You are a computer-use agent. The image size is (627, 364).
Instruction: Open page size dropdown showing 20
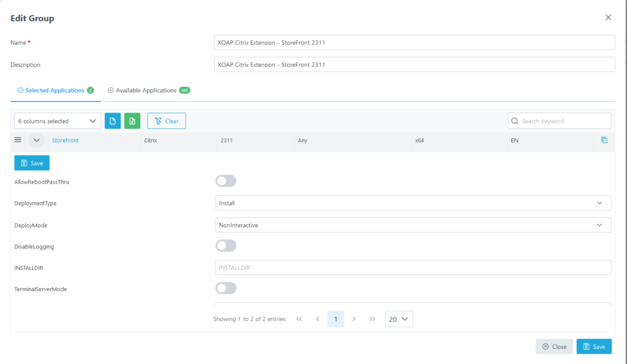pyautogui.click(x=399, y=319)
